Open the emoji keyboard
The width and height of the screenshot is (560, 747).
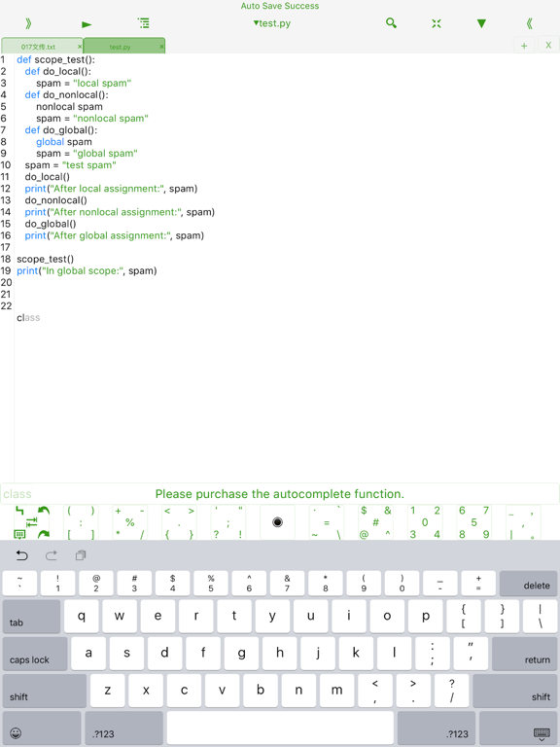[42, 728]
